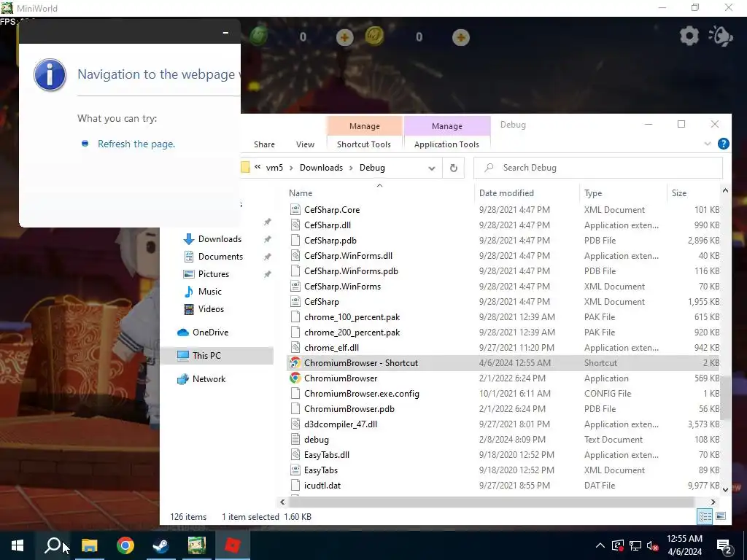Show hidden system tray icons
Image resolution: width=747 pixels, height=560 pixels.
coord(600,545)
